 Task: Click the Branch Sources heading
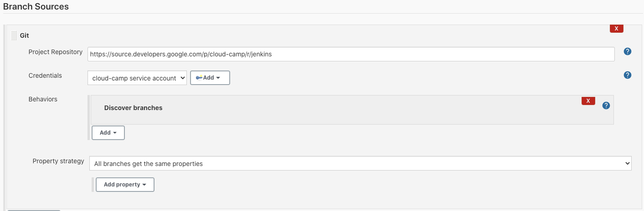pyautogui.click(x=36, y=7)
